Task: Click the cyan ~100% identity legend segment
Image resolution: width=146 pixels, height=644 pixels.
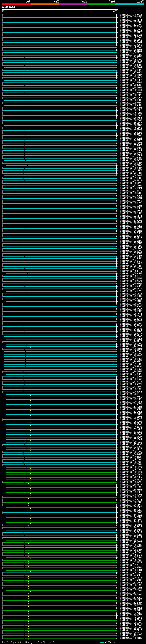Action: coord(130,4)
